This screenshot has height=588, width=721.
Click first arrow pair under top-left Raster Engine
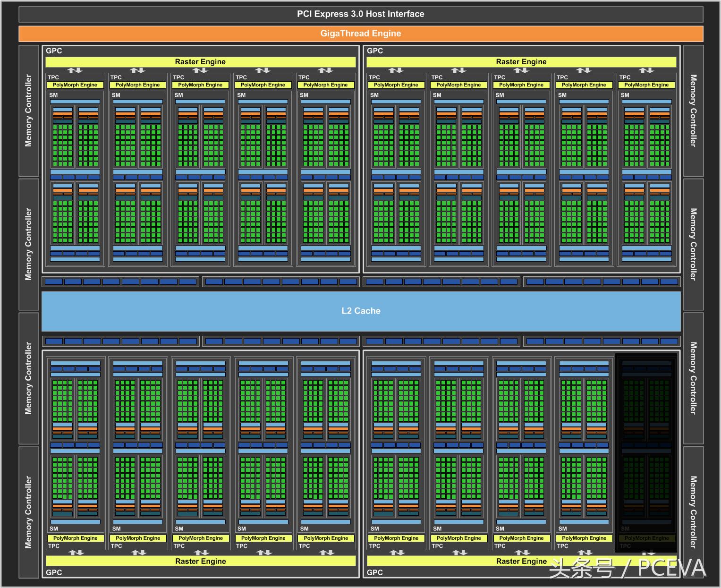[75, 70]
